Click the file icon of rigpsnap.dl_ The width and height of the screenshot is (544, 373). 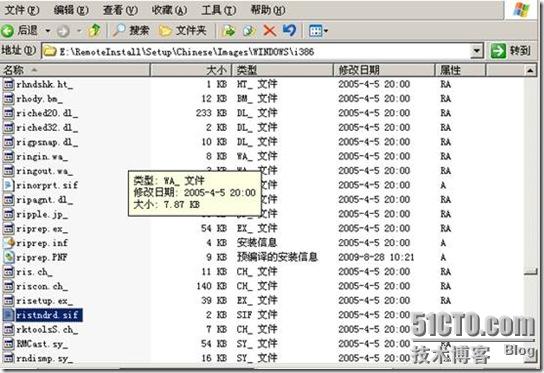pyautogui.click(x=8, y=142)
